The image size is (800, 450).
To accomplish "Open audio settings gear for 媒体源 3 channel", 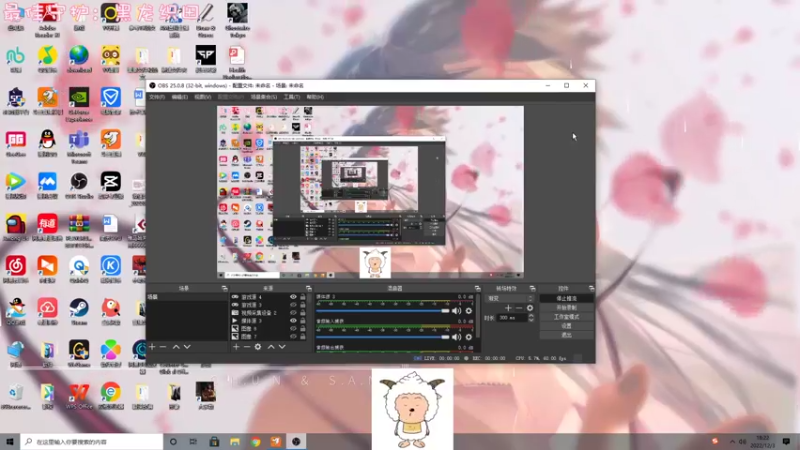I will (x=469, y=311).
